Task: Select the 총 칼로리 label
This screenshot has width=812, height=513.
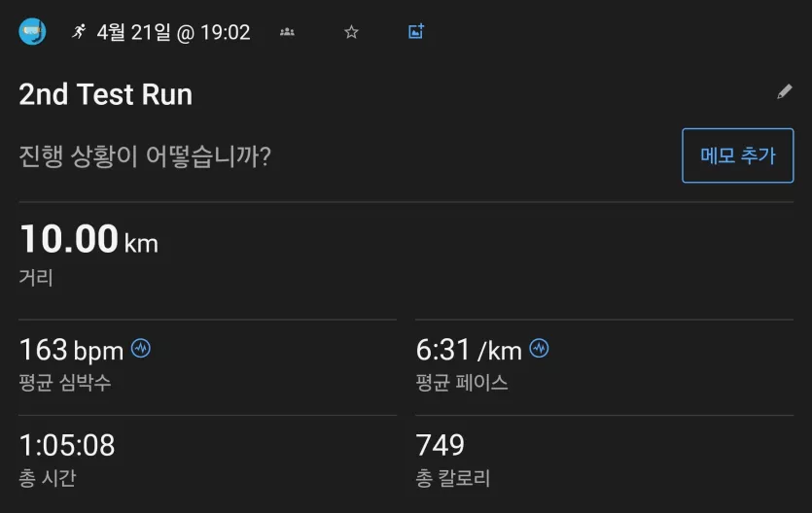Action: click(x=452, y=478)
